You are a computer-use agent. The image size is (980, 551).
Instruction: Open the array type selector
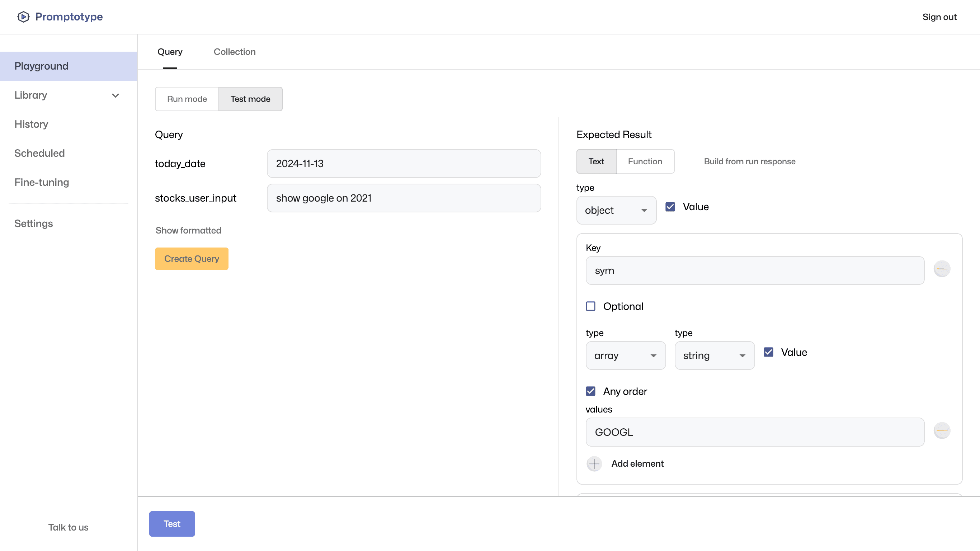(x=626, y=355)
